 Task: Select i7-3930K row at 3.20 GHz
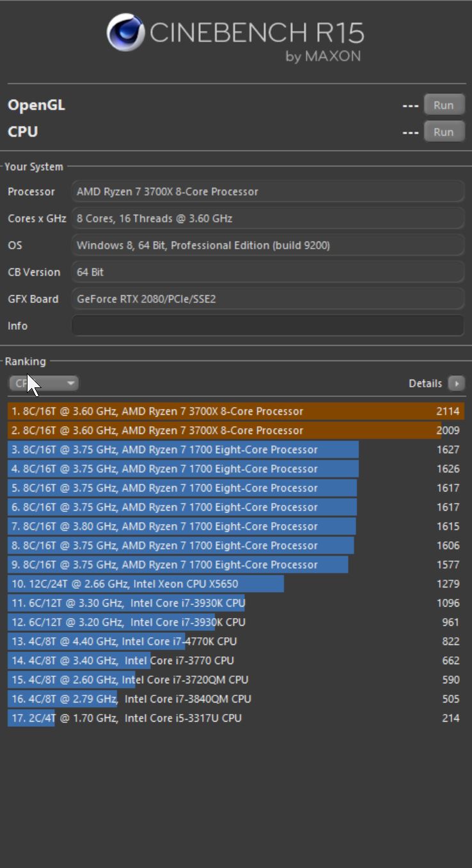(236, 622)
